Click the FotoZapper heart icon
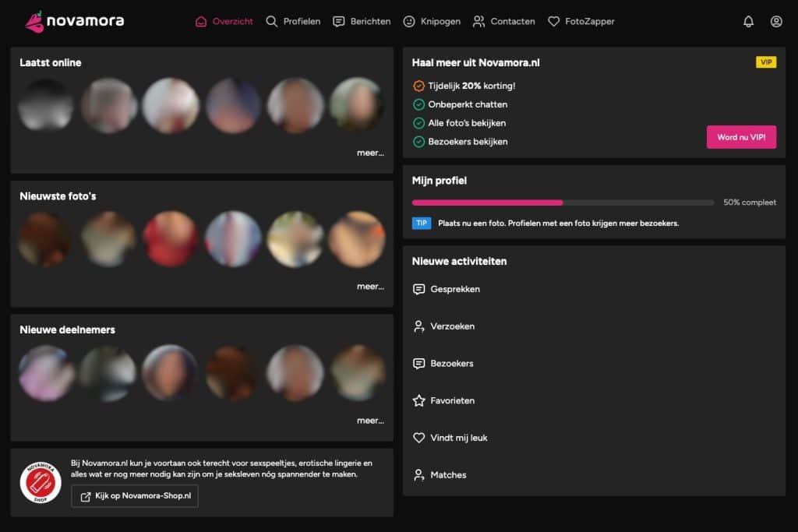The image size is (798, 532). point(554,21)
